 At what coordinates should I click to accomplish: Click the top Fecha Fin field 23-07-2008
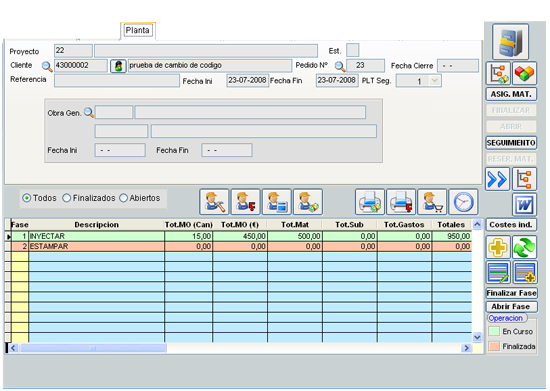(337, 80)
